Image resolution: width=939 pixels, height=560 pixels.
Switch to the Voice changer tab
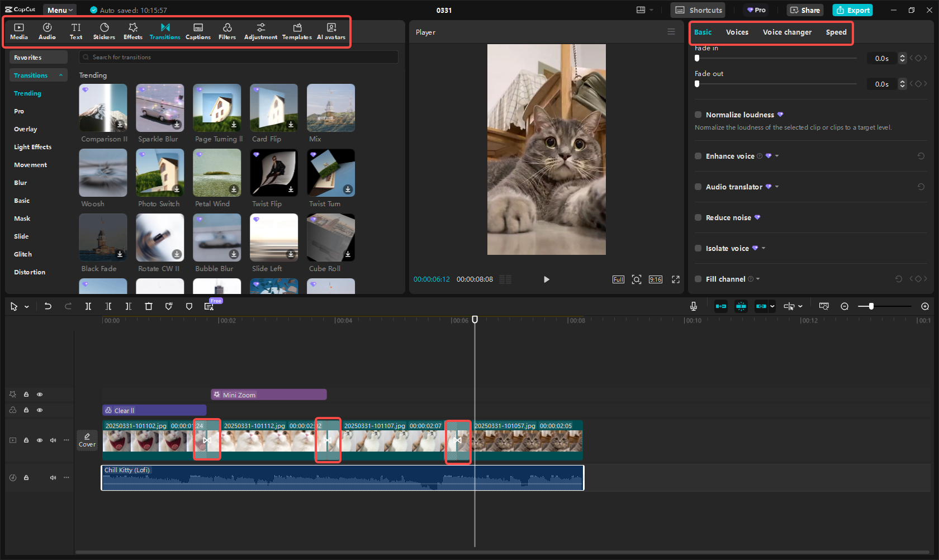tap(786, 32)
